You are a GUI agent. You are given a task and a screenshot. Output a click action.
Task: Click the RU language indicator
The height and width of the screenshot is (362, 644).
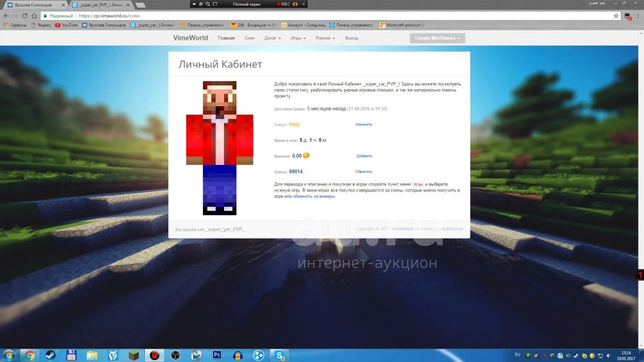(517, 355)
